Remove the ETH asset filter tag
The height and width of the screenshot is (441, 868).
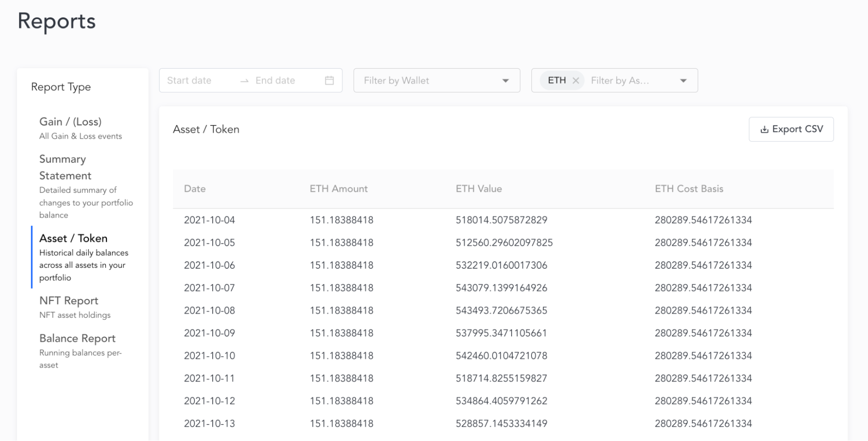pos(576,80)
